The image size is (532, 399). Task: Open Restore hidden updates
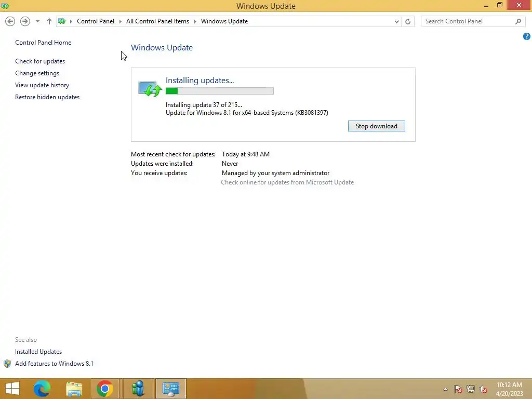[x=47, y=97]
